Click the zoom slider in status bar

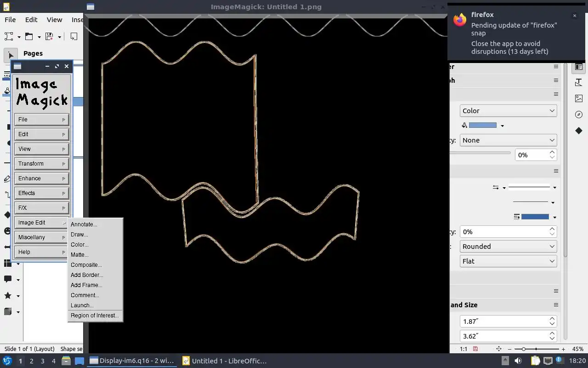pyautogui.click(x=537, y=349)
